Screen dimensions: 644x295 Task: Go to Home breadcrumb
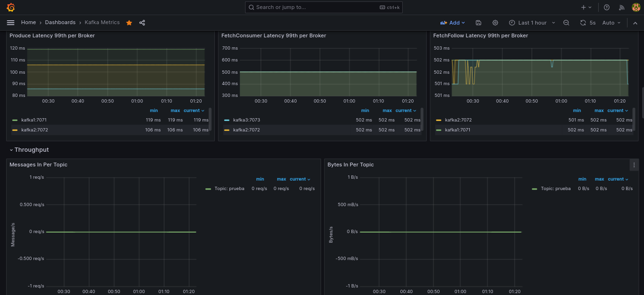coord(28,23)
